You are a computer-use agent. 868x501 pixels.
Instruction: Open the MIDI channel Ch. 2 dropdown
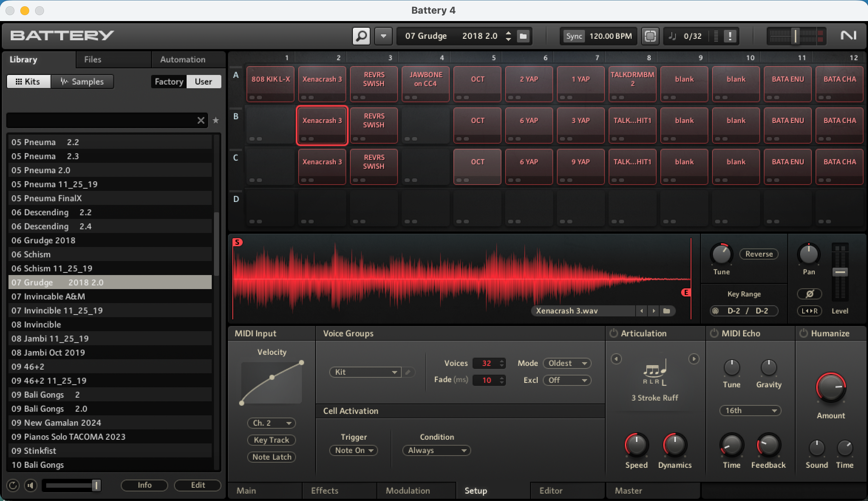272,423
